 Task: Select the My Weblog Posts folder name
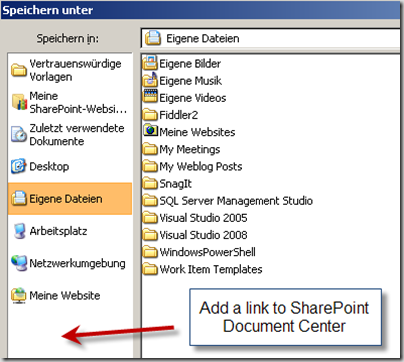[x=201, y=166]
